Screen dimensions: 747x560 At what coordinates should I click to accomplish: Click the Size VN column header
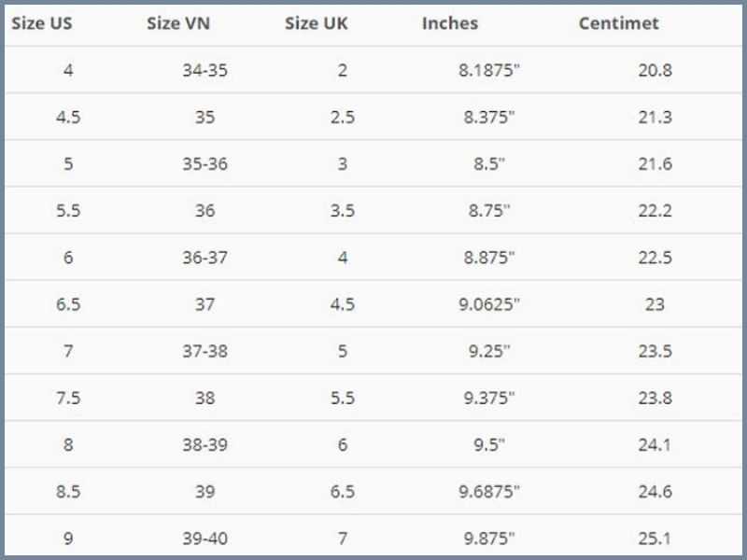click(178, 23)
